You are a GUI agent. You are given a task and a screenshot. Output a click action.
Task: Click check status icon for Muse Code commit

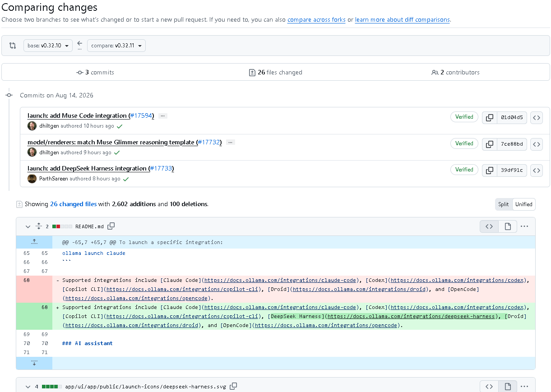click(x=120, y=126)
